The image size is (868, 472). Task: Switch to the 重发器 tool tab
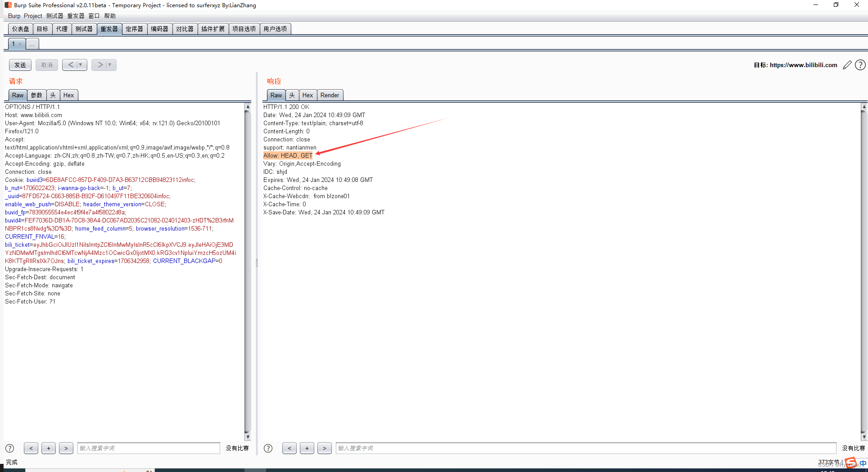coord(109,29)
